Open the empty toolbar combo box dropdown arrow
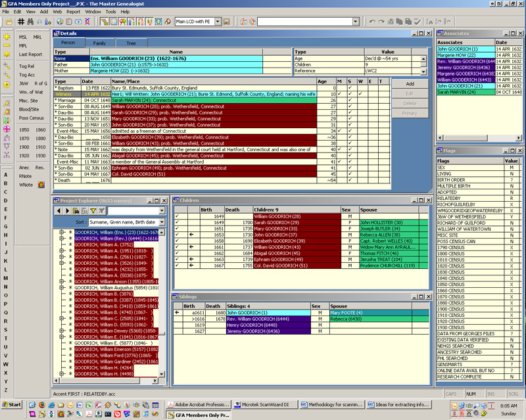This screenshot has height=420, width=526. (x=356, y=22)
